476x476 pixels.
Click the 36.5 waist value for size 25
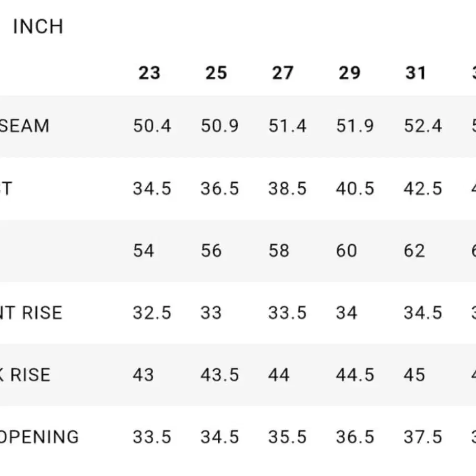point(220,188)
